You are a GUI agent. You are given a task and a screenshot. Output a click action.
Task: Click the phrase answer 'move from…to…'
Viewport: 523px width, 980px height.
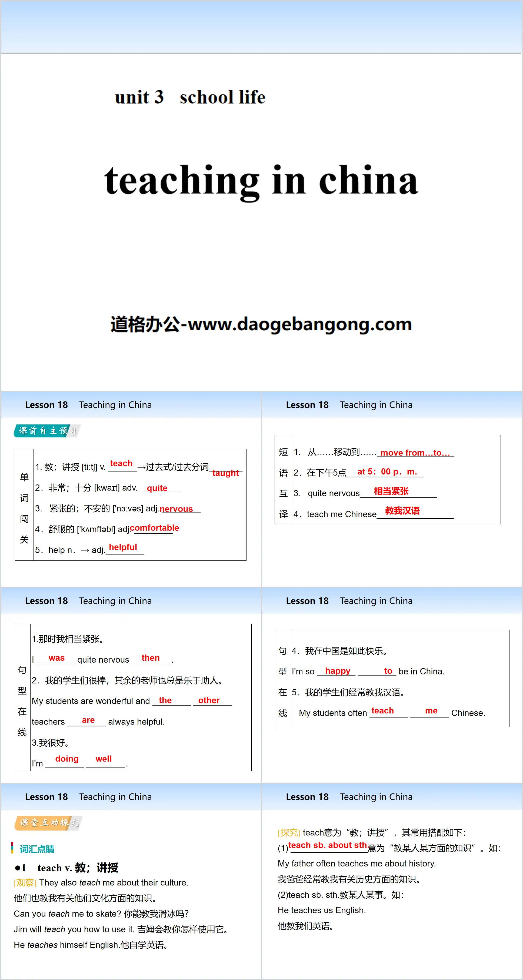point(415,453)
